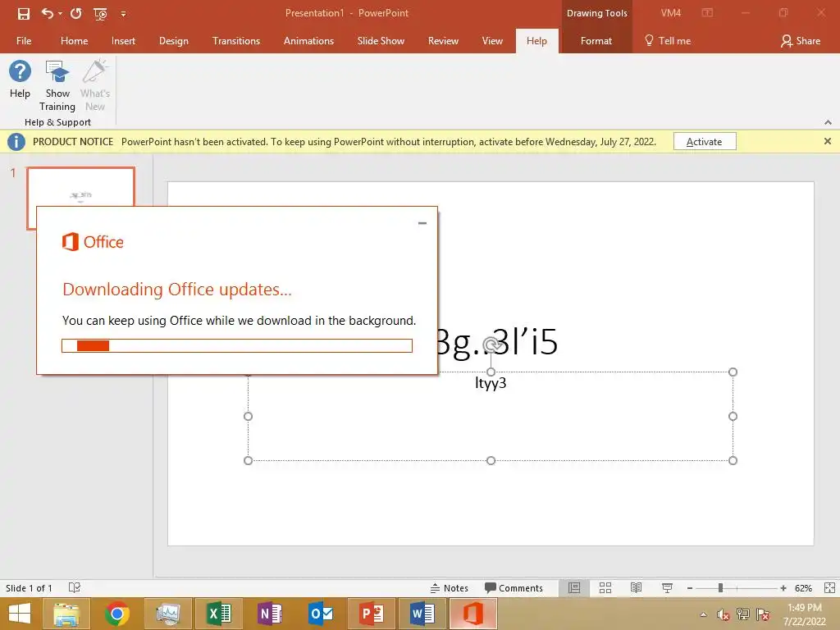Minimize the Office updates dialog
Screen dimensions: 840x630
tap(422, 223)
